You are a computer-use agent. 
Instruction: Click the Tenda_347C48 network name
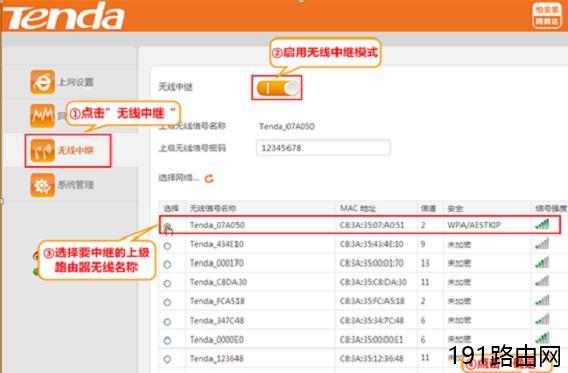tap(217, 320)
